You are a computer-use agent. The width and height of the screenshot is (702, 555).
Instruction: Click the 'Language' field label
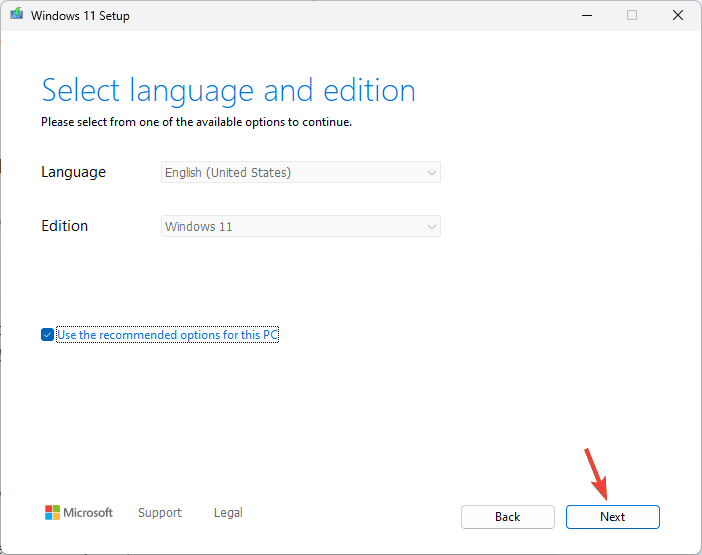click(73, 172)
